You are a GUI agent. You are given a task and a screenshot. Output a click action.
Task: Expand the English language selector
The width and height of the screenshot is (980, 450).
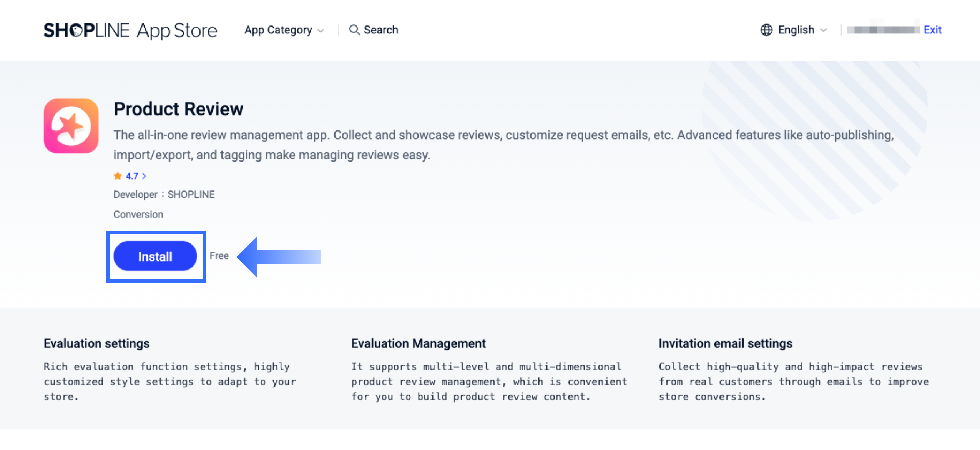click(796, 30)
